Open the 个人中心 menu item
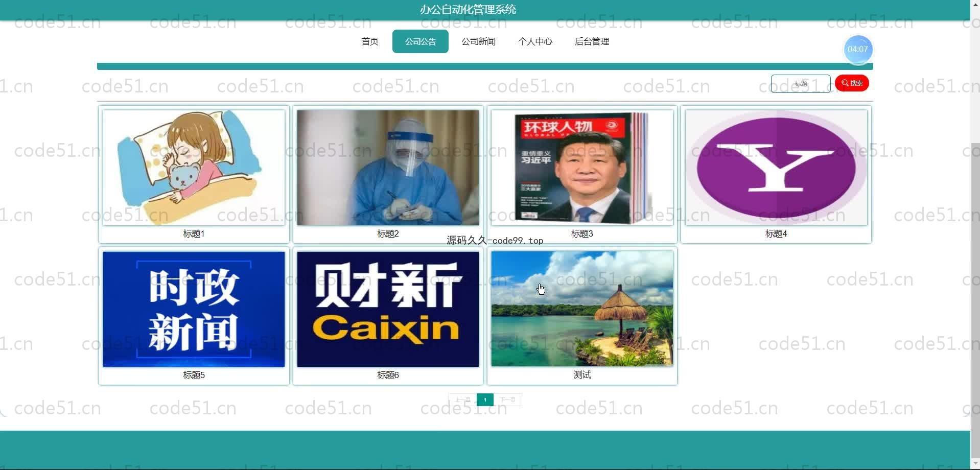 tap(535, 41)
